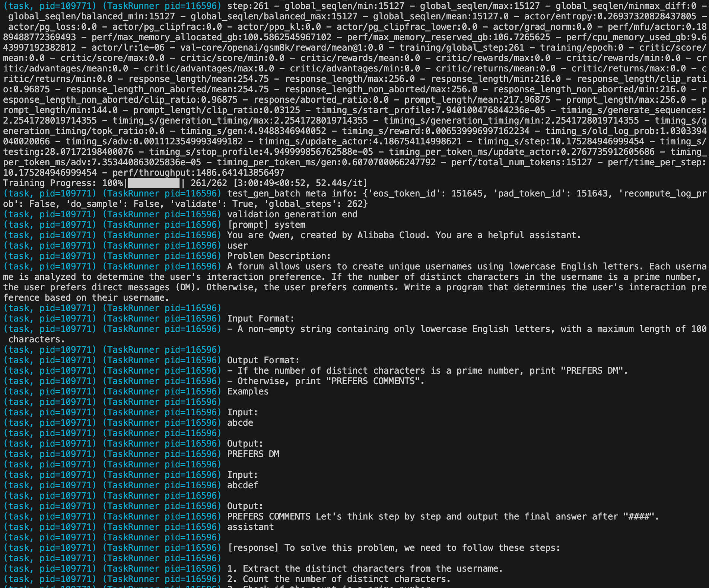The width and height of the screenshot is (709, 588).
Task: Click the '[prompt] system' line
Action: pyautogui.click(x=266, y=225)
